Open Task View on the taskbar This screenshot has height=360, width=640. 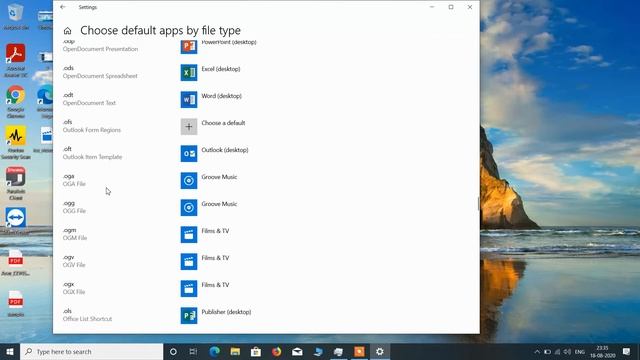pos(193,351)
